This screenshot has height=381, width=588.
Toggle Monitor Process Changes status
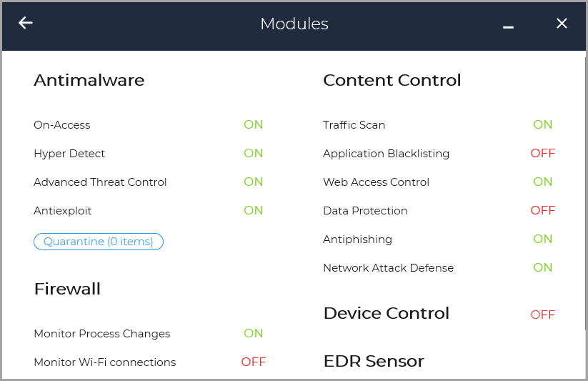tap(254, 333)
